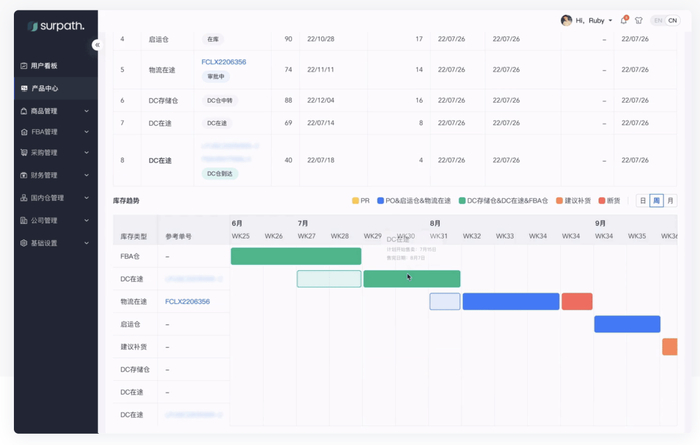Open FCLX2206356 link in table row 5

pyautogui.click(x=224, y=62)
